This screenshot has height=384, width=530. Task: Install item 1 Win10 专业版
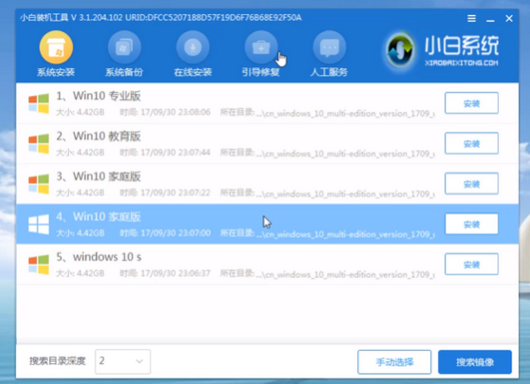pyautogui.click(x=472, y=103)
